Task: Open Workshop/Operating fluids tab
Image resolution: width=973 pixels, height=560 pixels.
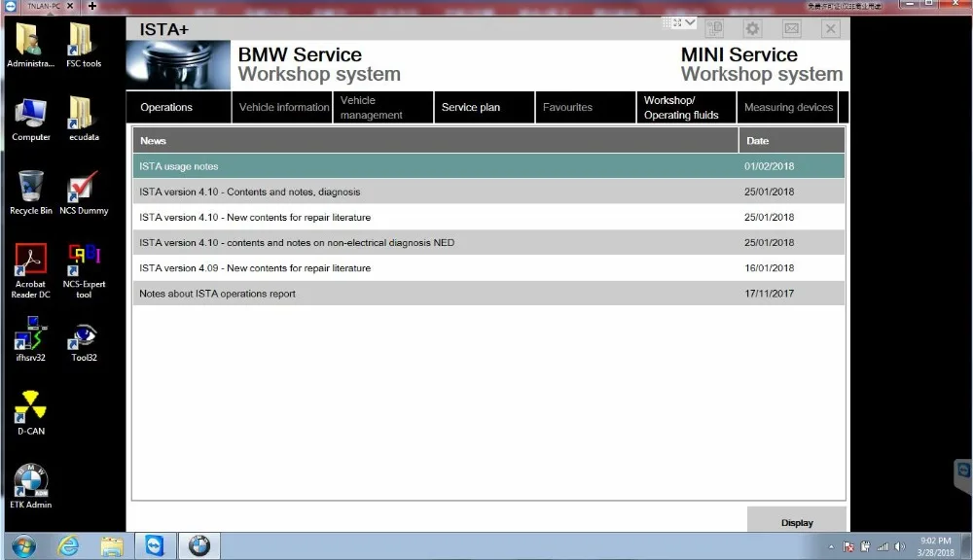Action: coord(686,107)
